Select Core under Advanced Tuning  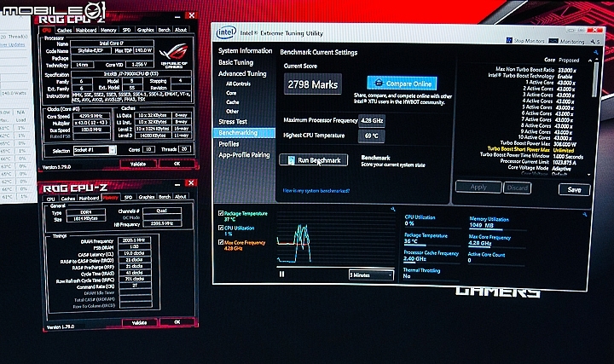click(x=231, y=93)
